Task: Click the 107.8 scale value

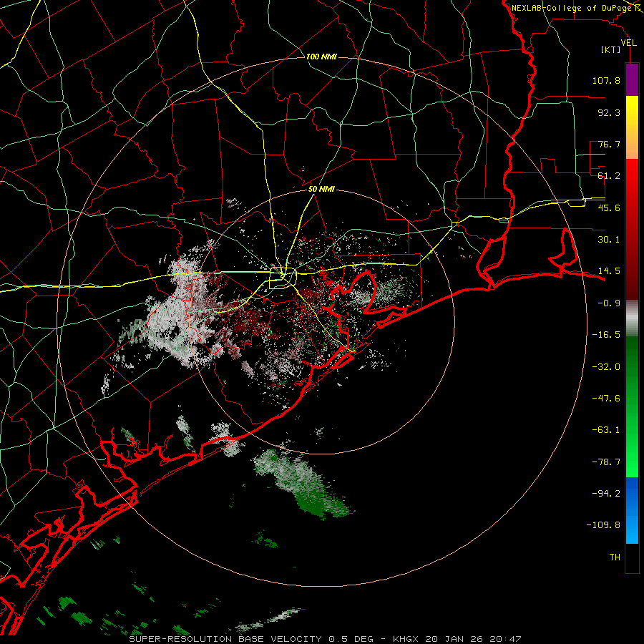Action: click(606, 80)
